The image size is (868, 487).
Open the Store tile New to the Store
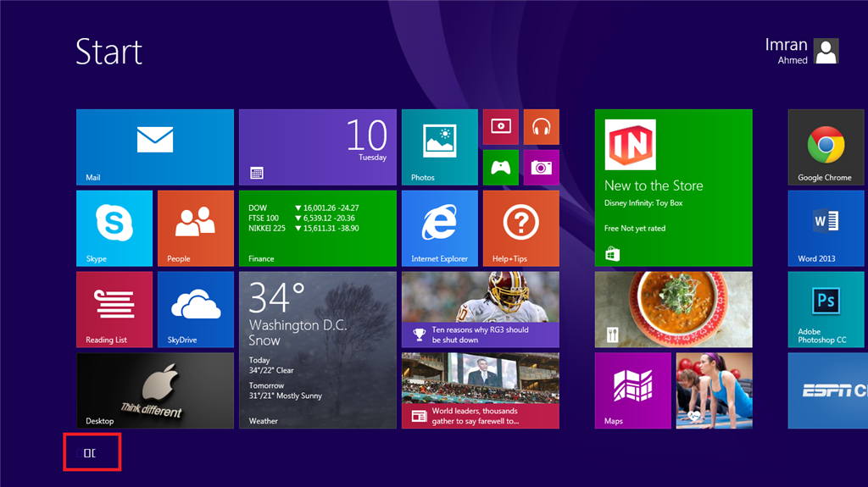pyautogui.click(x=674, y=188)
